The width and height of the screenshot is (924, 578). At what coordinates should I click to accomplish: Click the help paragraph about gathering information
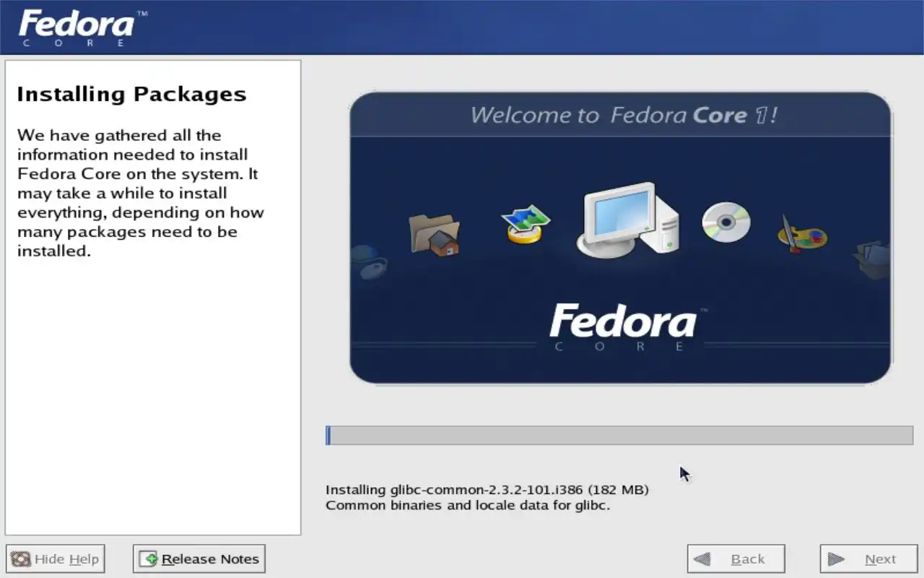pyautogui.click(x=141, y=193)
